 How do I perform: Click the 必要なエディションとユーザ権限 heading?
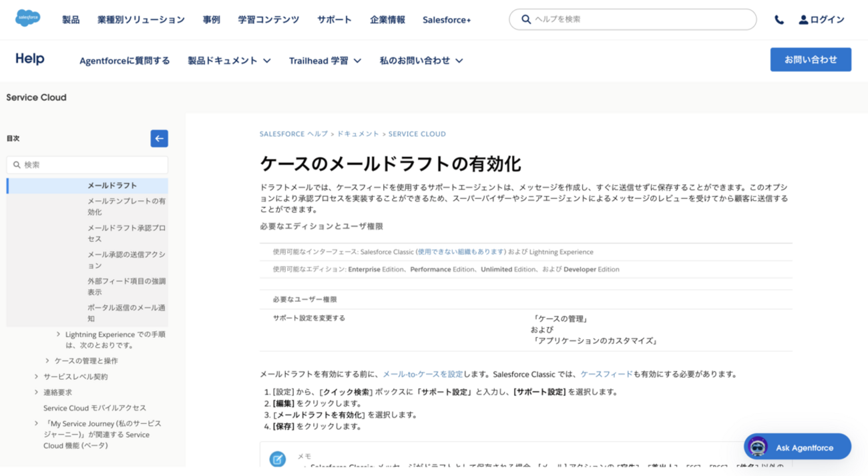pos(321,226)
